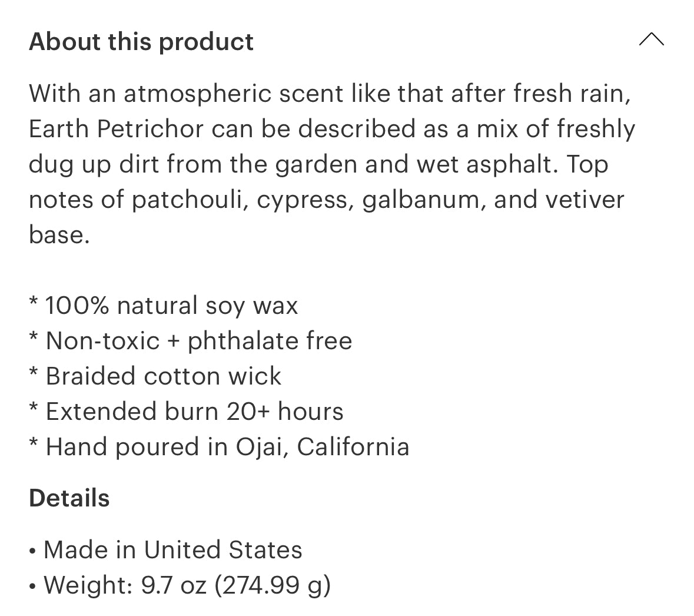This screenshot has height=616, width=694.
Task: Click the Details subheading
Action: (69, 498)
